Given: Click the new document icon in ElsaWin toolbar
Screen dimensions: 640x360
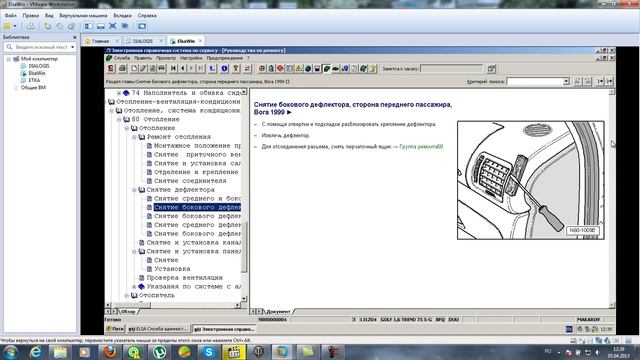Looking at the screenshot, I should pyautogui.click(x=134, y=69).
